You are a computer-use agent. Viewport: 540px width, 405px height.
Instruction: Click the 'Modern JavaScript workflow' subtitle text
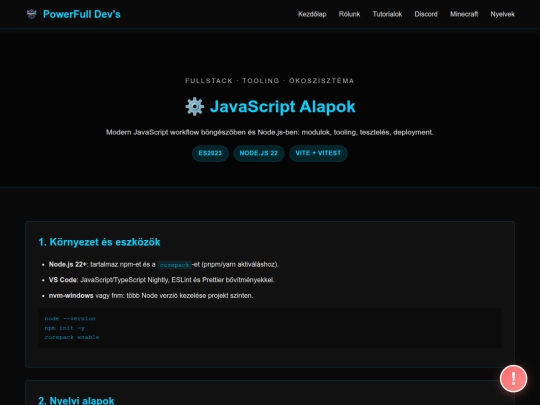click(x=270, y=132)
